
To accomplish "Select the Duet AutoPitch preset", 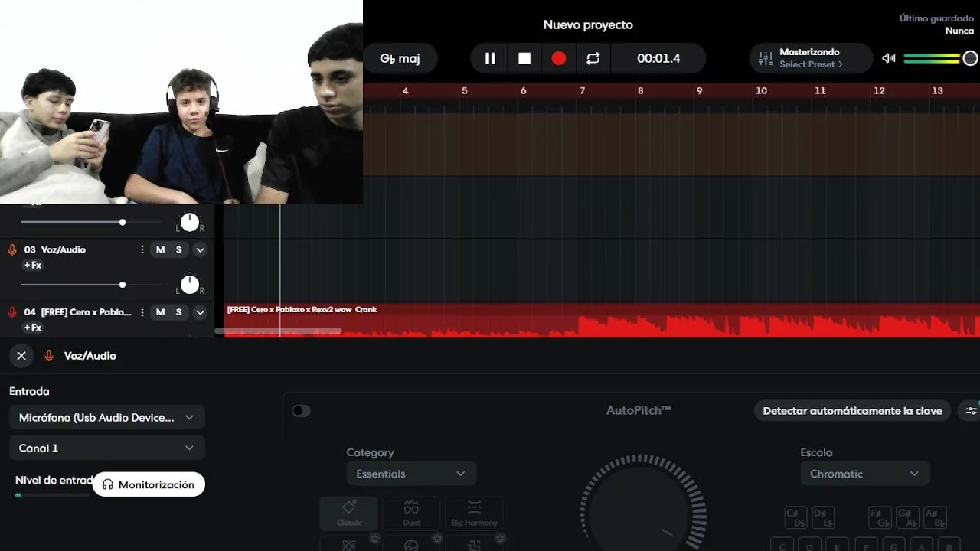I will click(x=412, y=513).
